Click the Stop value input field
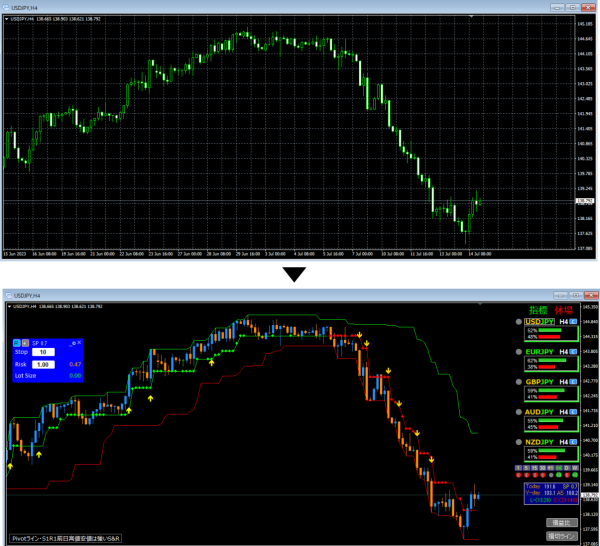Viewport: 600px width, 546px height. (45, 352)
